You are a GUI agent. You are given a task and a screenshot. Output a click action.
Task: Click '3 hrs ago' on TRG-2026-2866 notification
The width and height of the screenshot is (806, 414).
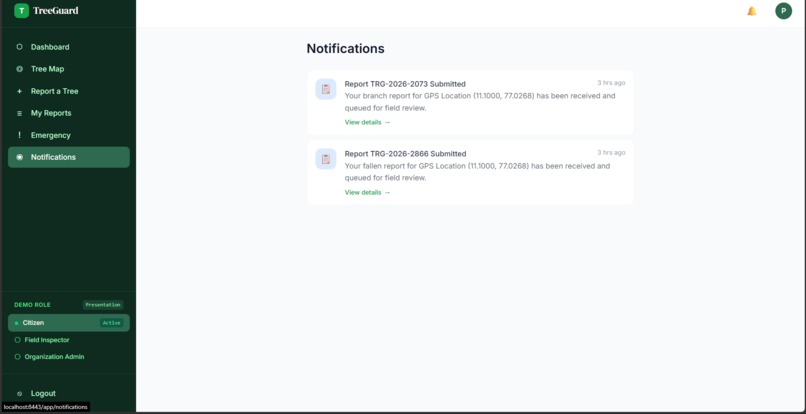(x=611, y=153)
